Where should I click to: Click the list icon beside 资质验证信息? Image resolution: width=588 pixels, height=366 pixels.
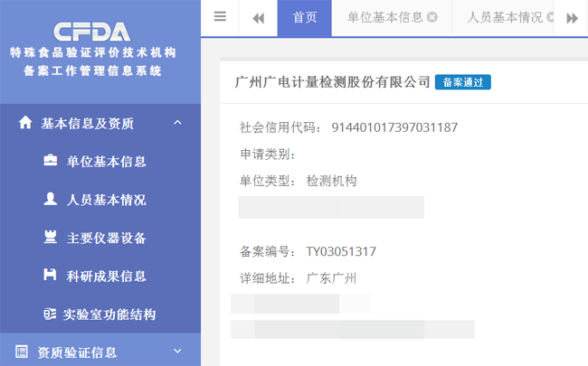(x=22, y=352)
